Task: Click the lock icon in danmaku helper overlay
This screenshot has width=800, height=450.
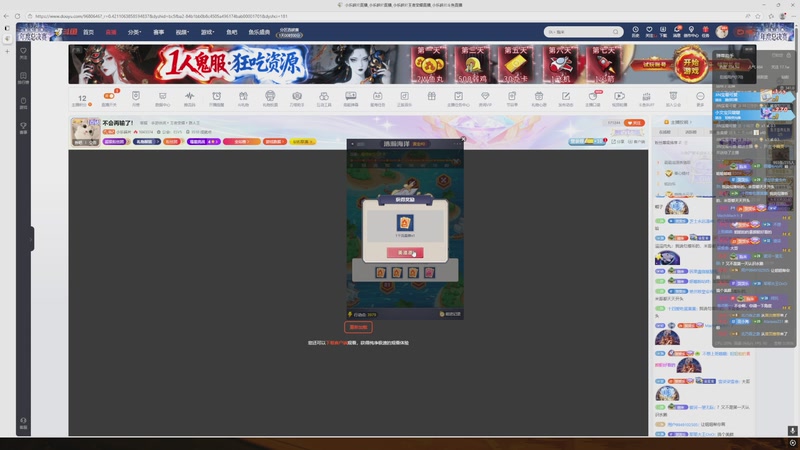Action: click(x=789, y=55)
